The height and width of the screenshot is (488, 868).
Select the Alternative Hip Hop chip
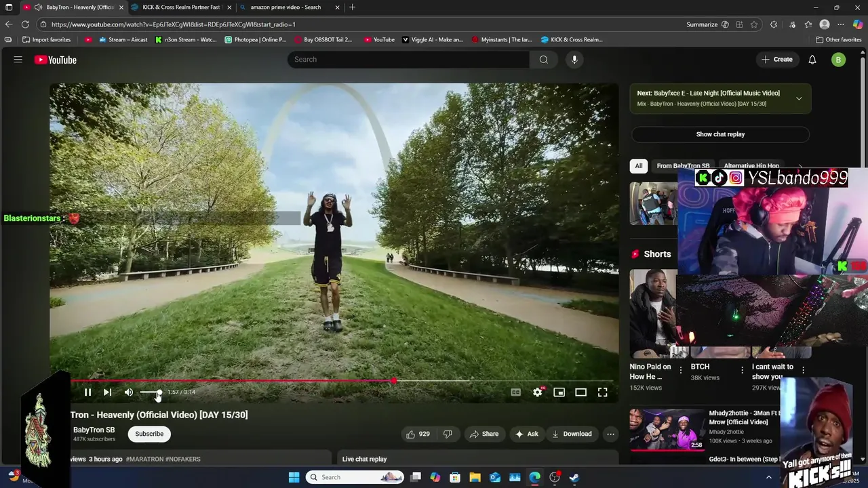tap(751, 166)
